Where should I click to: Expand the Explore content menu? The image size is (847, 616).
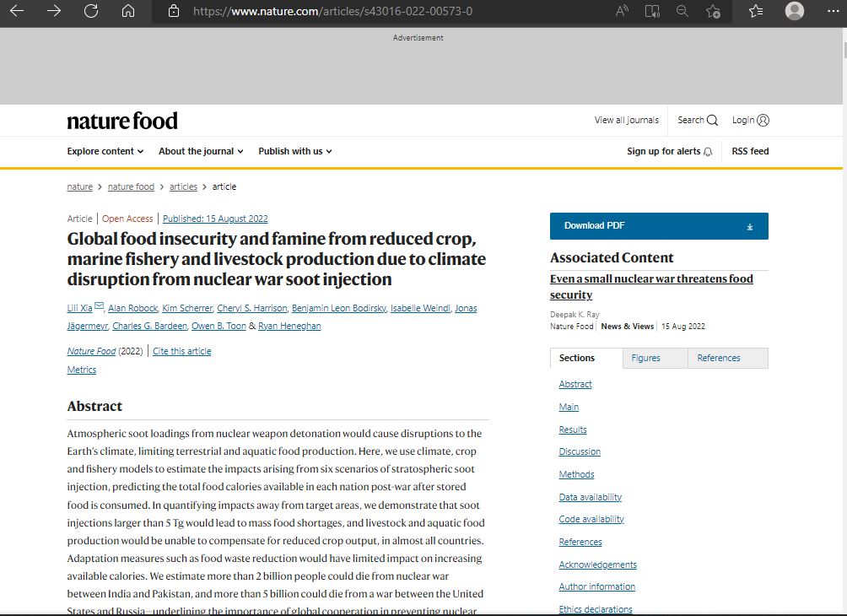tap(105, 151)
